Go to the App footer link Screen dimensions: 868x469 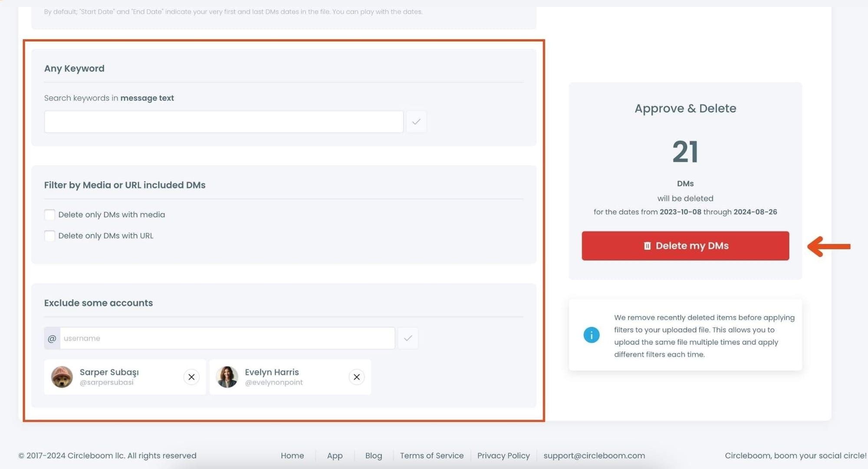point(335,456)
